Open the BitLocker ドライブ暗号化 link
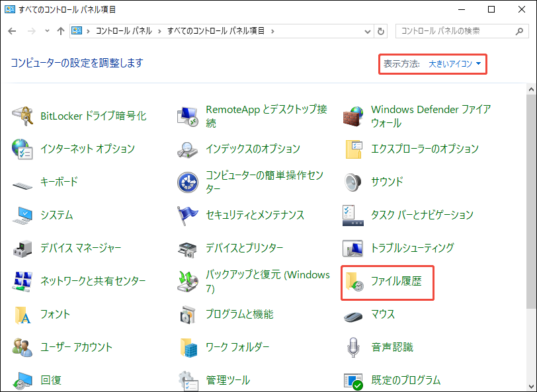The height and width of the screenshot is (392, 537). pyautogui.click(x=93, y=116)
